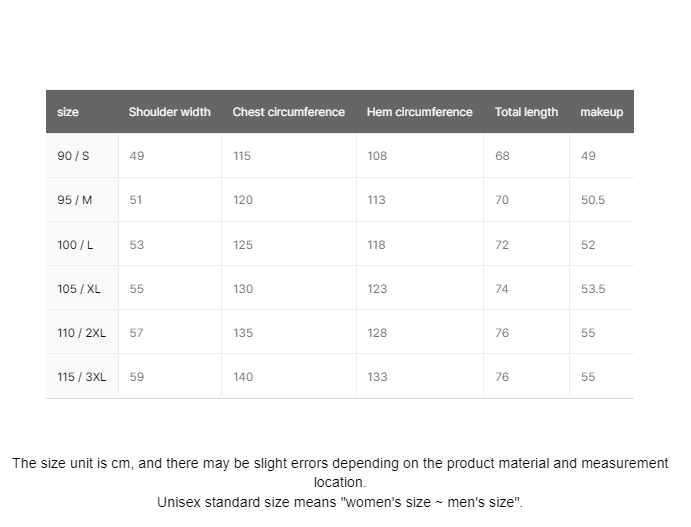
Task: Click the "115 / 3XL" size cell
Action: coord(81,377)
